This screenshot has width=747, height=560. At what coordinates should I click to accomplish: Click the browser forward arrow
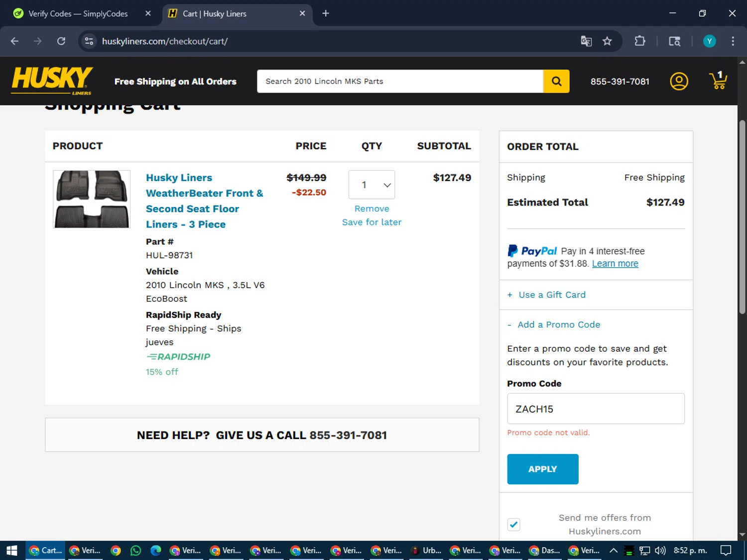tap(38, 41)
